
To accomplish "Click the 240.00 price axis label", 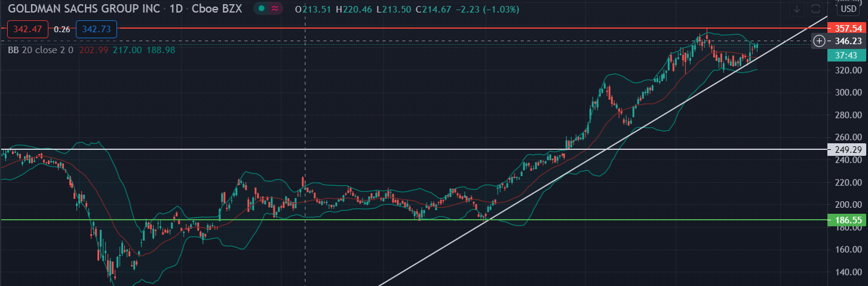I will (x=848, y=159).
